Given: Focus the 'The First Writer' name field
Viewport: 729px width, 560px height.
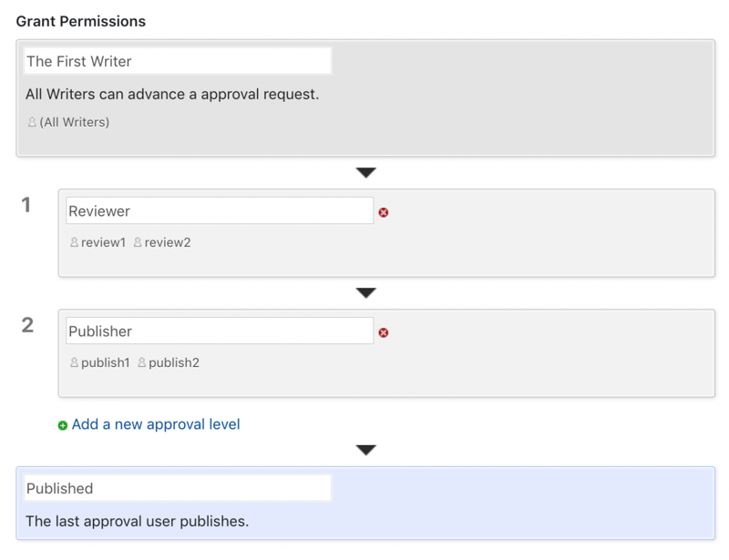Looking at the screenshot, I should (x=178, y=61).
